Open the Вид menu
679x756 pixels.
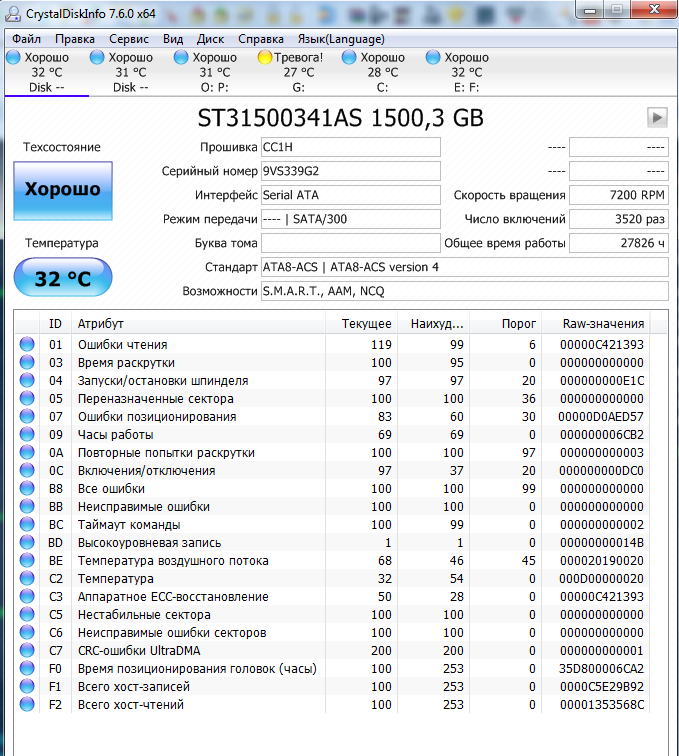point(173,39)
